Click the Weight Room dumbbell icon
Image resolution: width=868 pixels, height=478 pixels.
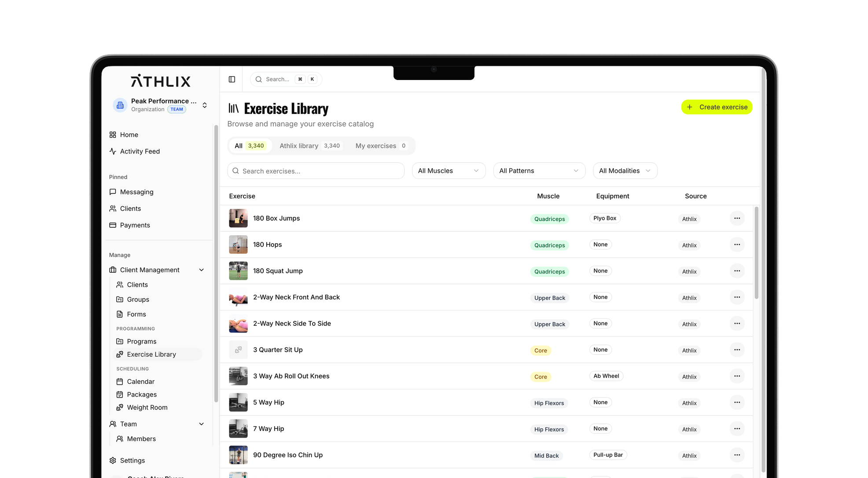point(120,408)
